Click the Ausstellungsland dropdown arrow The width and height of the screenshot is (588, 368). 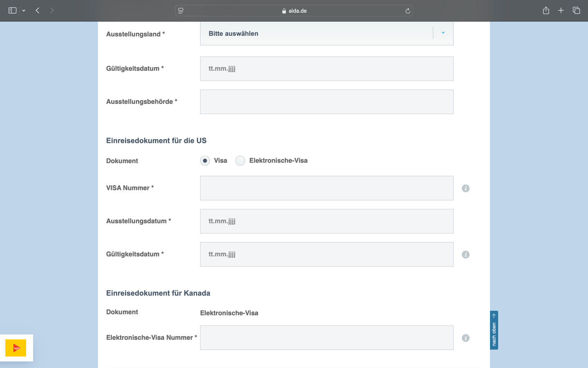point(443,33)
